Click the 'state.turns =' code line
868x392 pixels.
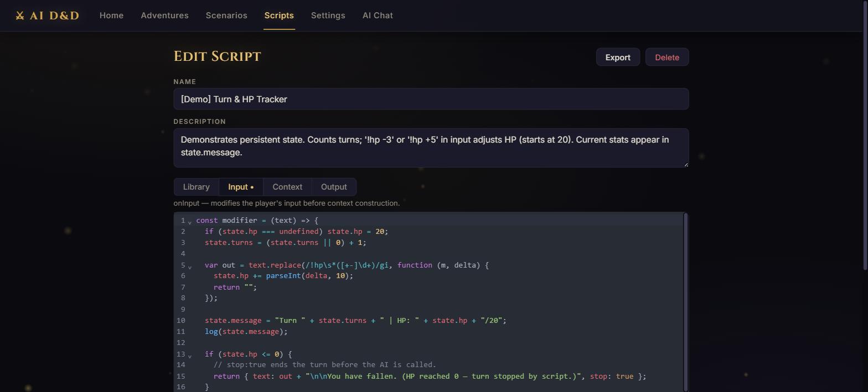[286, 242]
